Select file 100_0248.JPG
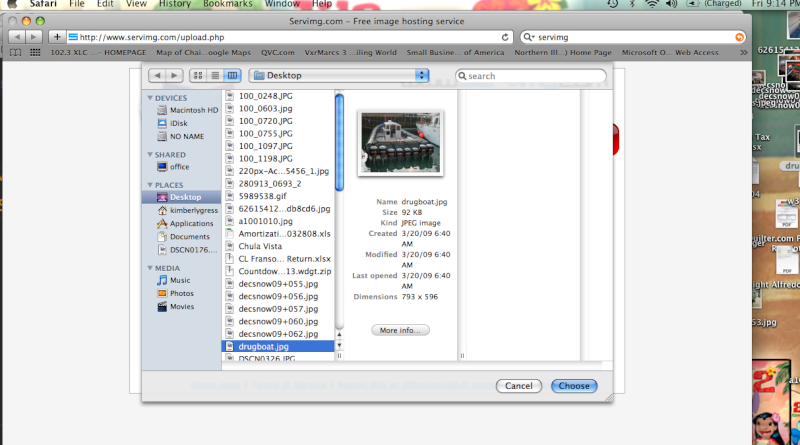The width and height of the screenshot is (800, 445). (279, 96)
